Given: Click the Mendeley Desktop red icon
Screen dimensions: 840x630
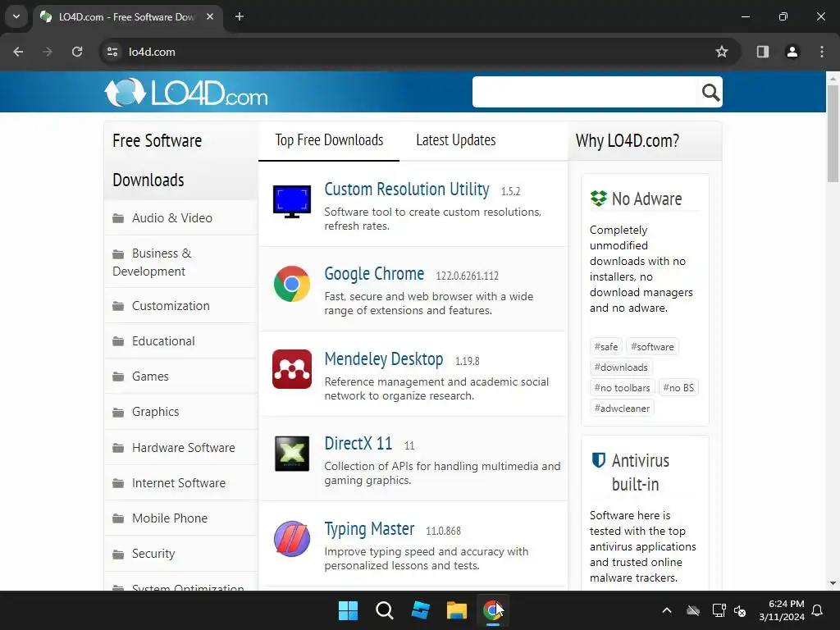Looking at the screenshot, I should coord(292,369).
